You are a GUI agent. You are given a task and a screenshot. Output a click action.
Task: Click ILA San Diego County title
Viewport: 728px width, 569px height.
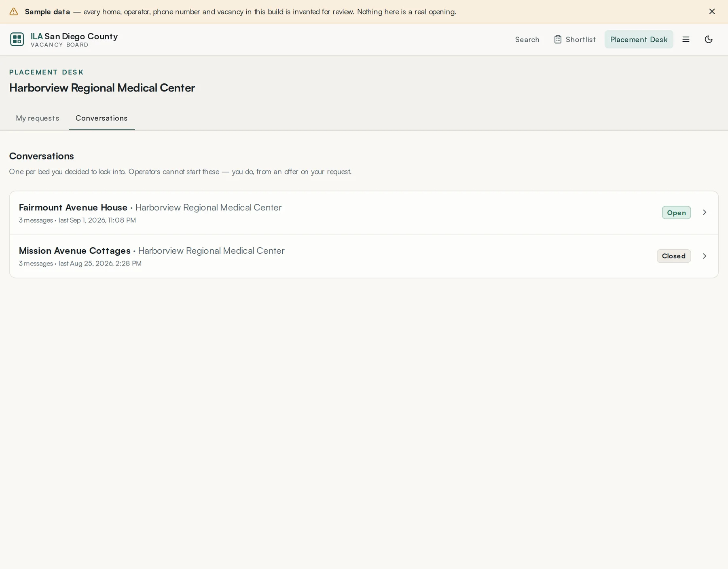[x=74, y=36]
